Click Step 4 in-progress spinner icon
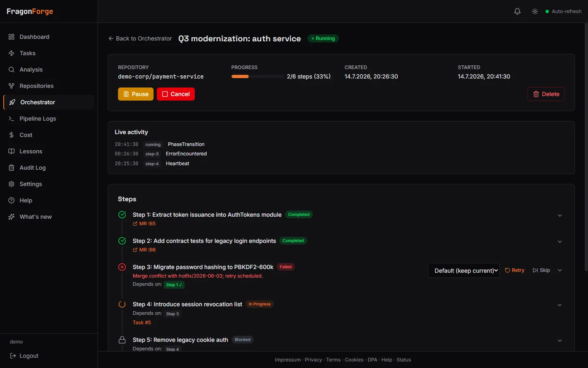588x368 pixels. [x=122, y=304]
